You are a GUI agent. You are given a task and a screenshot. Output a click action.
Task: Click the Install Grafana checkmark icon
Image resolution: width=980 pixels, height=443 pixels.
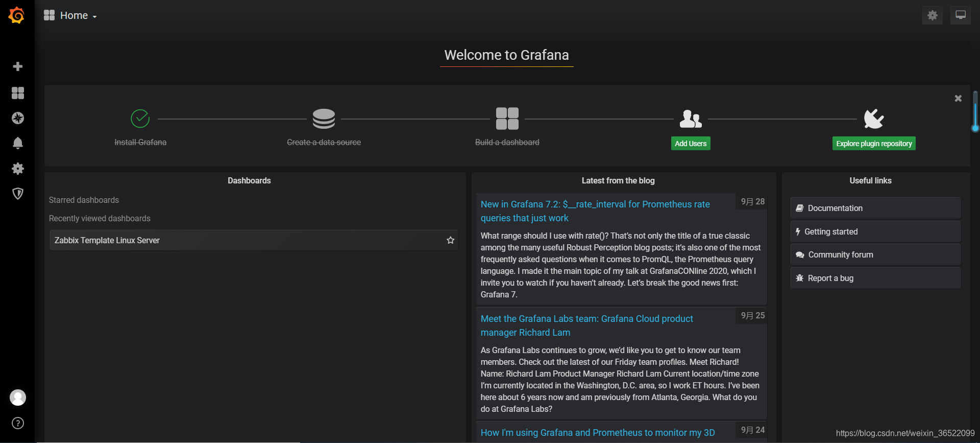[140, 119]
